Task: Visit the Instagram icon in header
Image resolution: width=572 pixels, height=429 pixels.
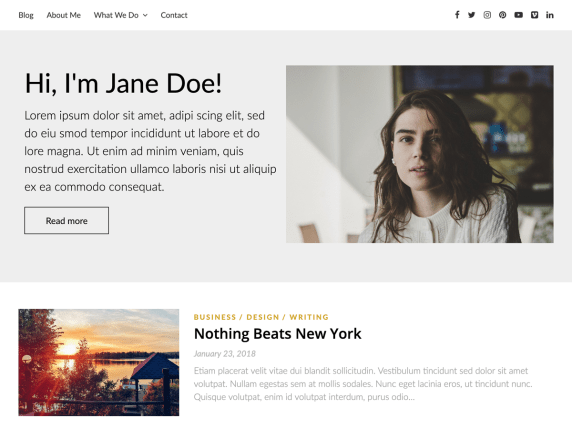Action: tap(487, 15)
